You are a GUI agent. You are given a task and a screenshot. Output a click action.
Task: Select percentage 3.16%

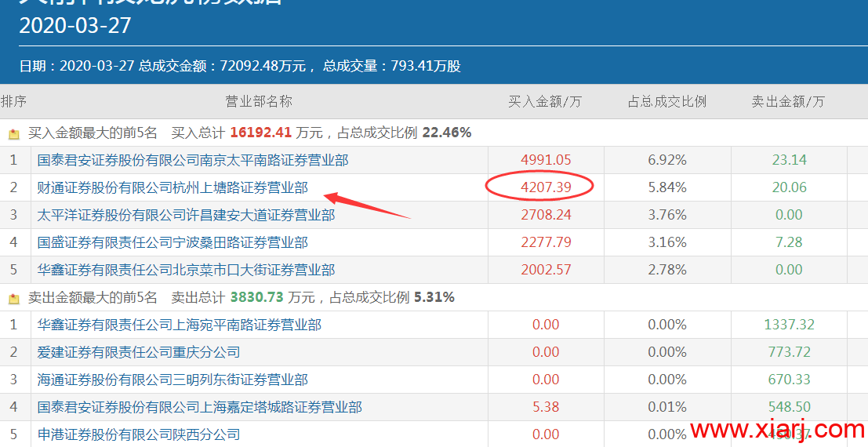pyautogui.click(x=667, y=242)
